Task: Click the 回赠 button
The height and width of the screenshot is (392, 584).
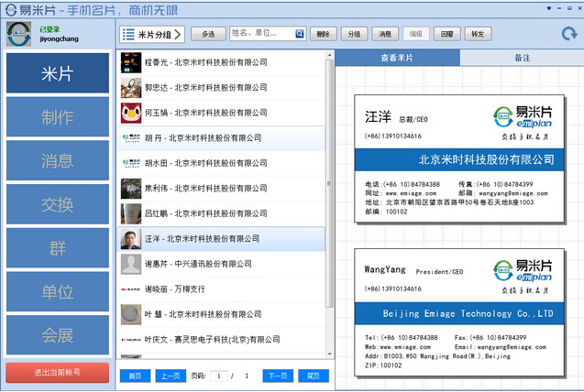Action: tap(447, 34)
